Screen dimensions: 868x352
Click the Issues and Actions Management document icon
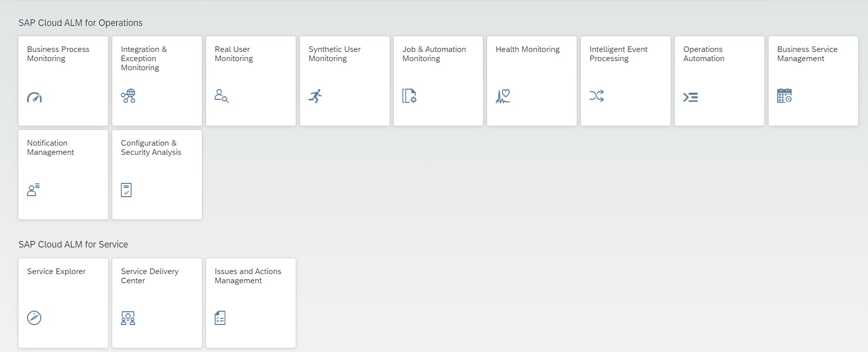tap(220, 318)
